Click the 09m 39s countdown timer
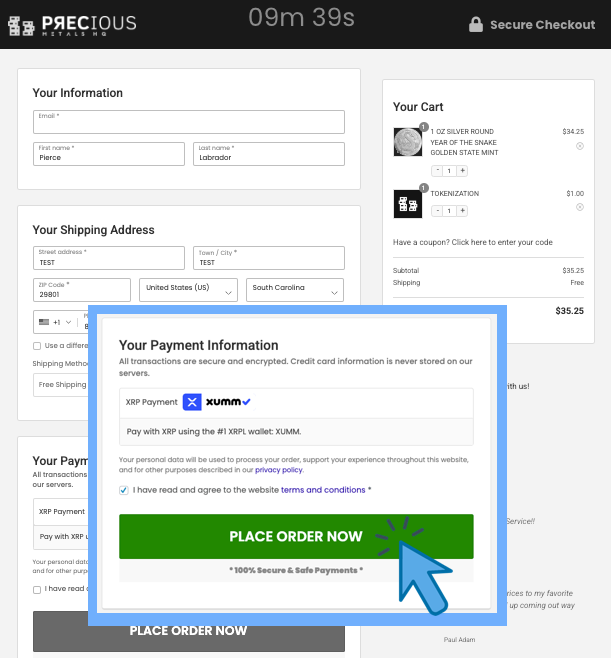This screenshot has width=611, height=658. click(x=301, y=18)
